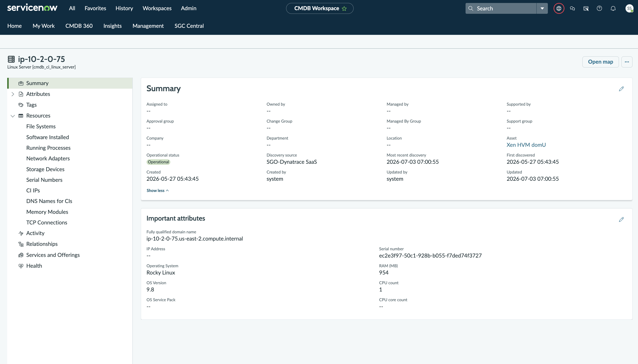
Task: Open the Xen HVM domU asset link
Action: pos(526,145)
